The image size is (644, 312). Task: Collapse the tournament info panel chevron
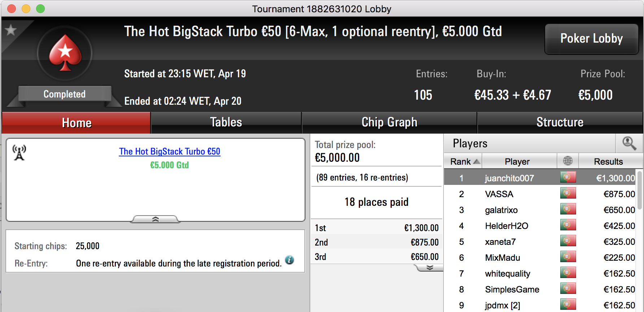(x=155, y=219)
